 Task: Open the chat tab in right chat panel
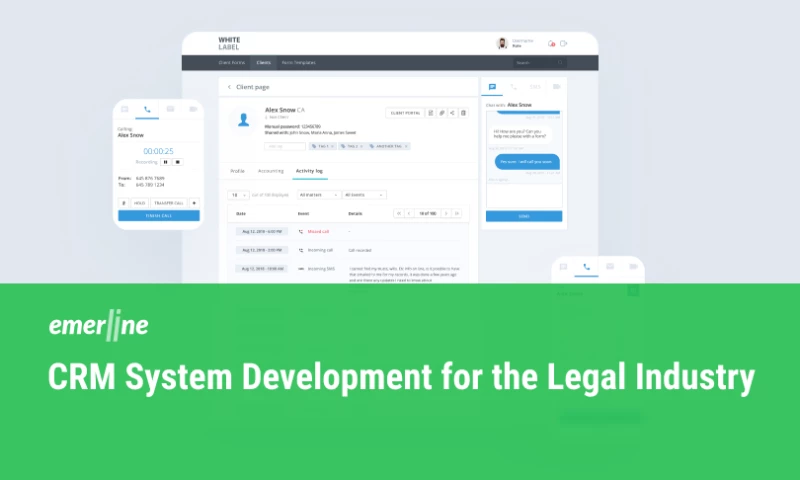click(492, 87)
